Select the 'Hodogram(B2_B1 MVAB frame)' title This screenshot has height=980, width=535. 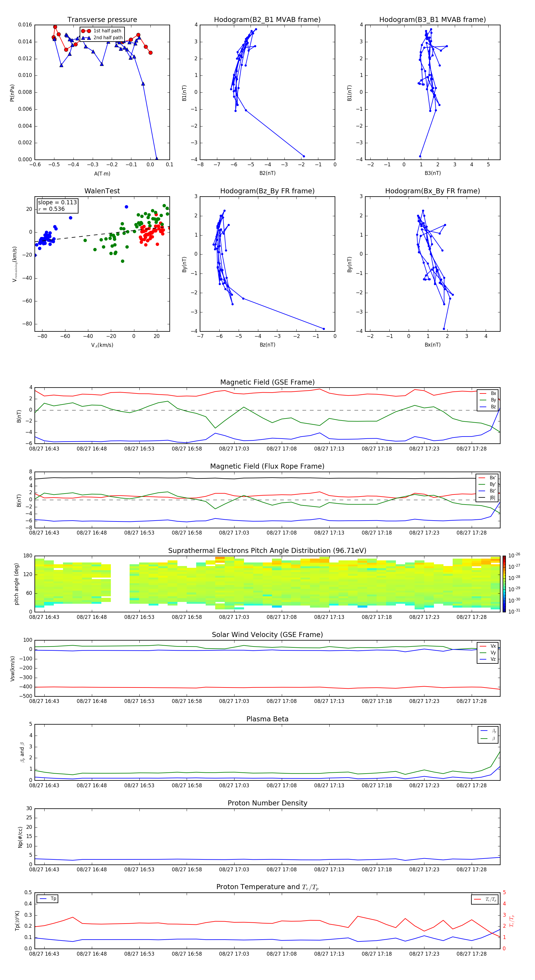tap(267, 20)
